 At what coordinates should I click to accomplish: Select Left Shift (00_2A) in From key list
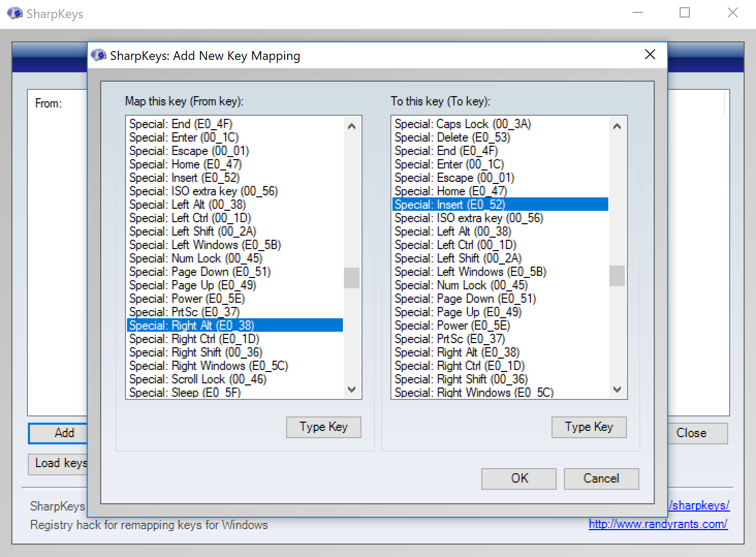coord(235,231)
